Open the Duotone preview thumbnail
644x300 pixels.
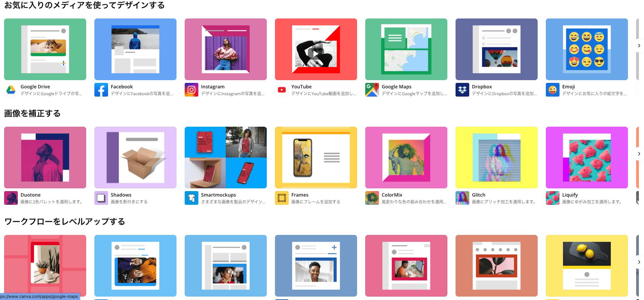[45, 158]
